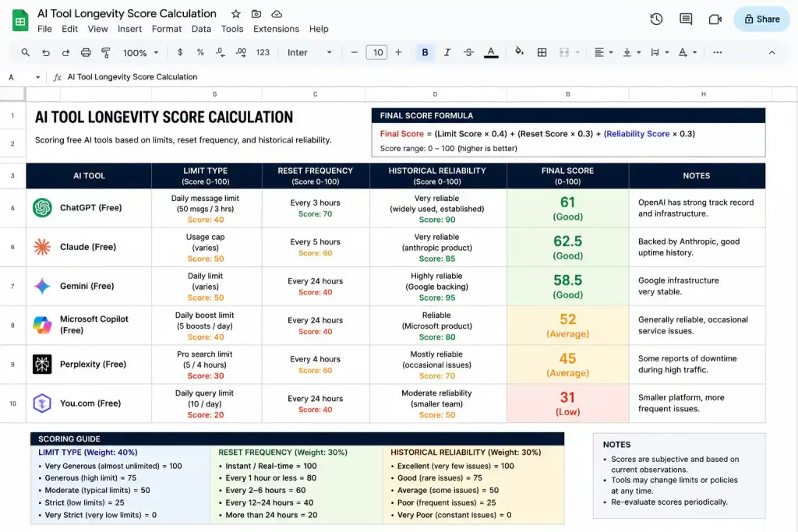Click the Share button
The image size is (798, 532).
point(761,19)
